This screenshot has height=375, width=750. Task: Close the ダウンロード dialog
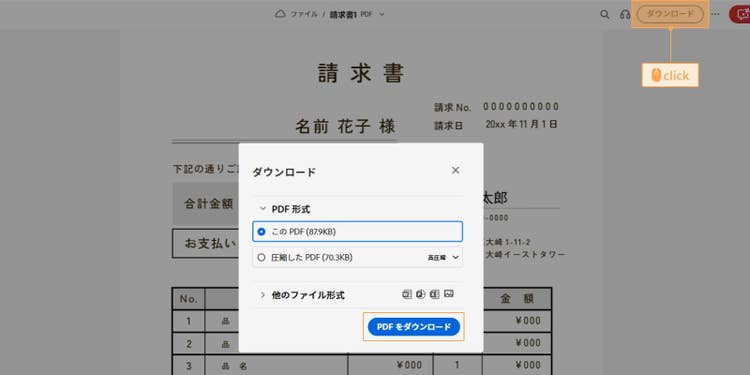455,170
